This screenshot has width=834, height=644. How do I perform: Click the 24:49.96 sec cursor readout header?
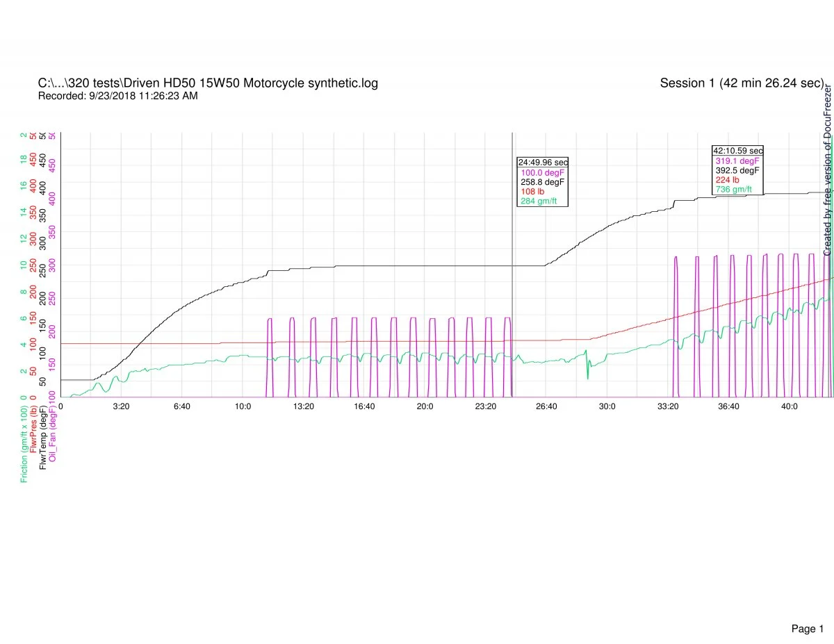(x=543, y=162)
